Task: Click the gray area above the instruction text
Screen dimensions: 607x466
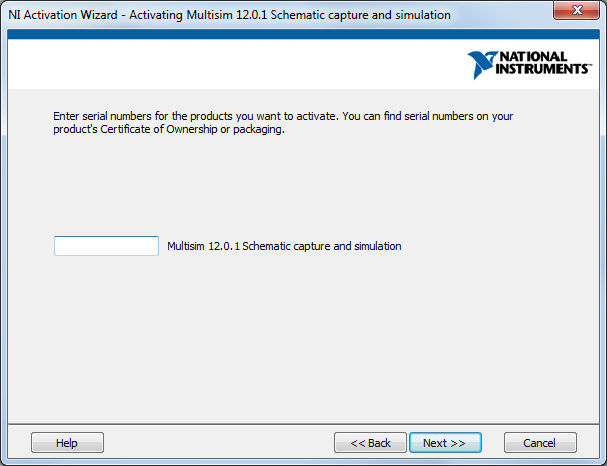Action: (x=300, y=98)
